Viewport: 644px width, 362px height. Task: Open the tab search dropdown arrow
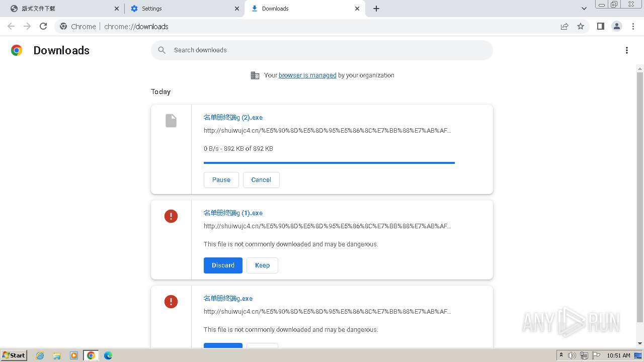pos(584,9)
